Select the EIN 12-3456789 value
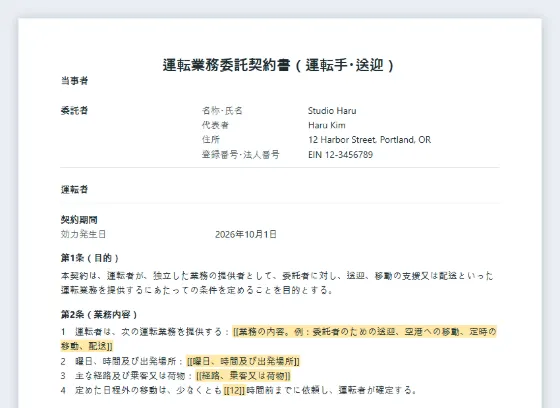Viewport: 560px width, 408px height. (340, 155)
